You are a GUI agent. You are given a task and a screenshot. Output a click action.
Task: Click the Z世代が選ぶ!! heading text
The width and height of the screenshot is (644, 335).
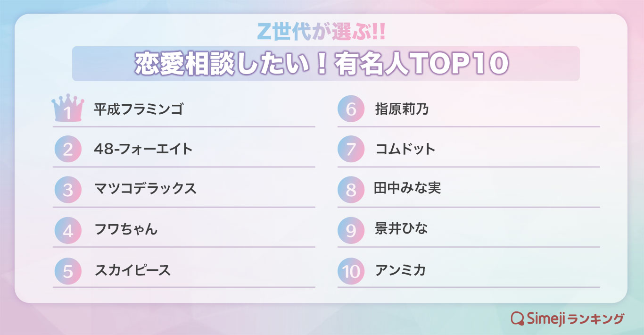tap(322, 32)
